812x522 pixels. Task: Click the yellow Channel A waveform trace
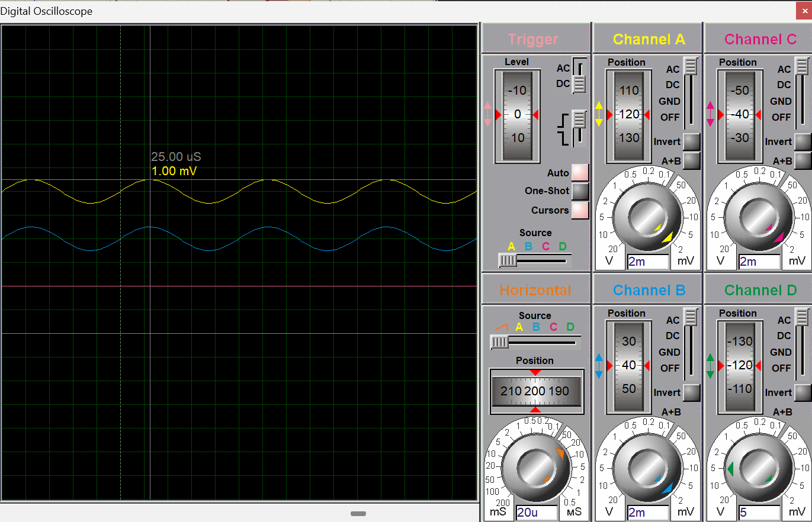click(x=239, y=192)
